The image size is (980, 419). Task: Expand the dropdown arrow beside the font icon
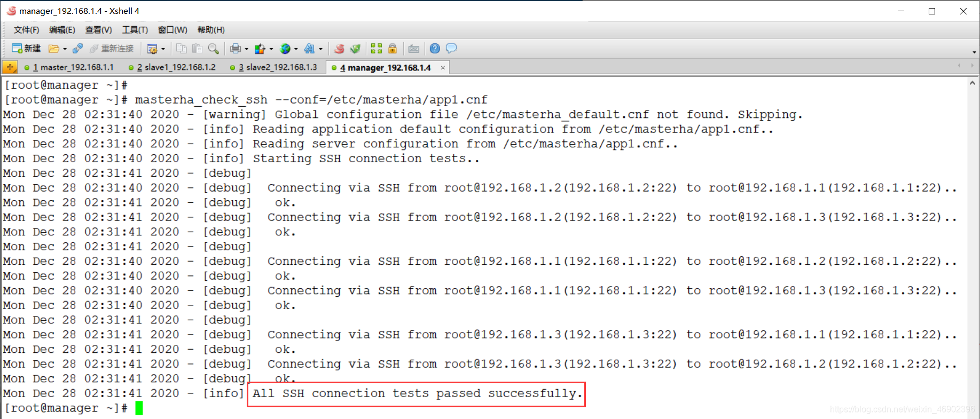click(x=320, y=49)
